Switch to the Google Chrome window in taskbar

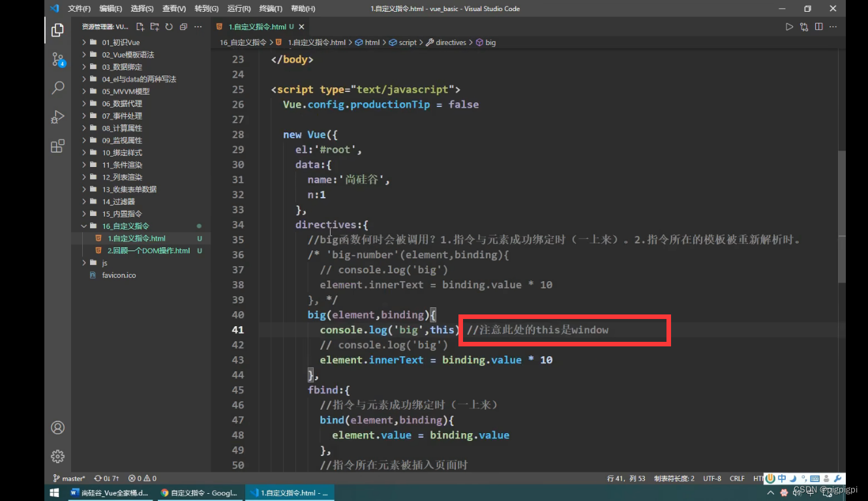click(x=198, y=493)
